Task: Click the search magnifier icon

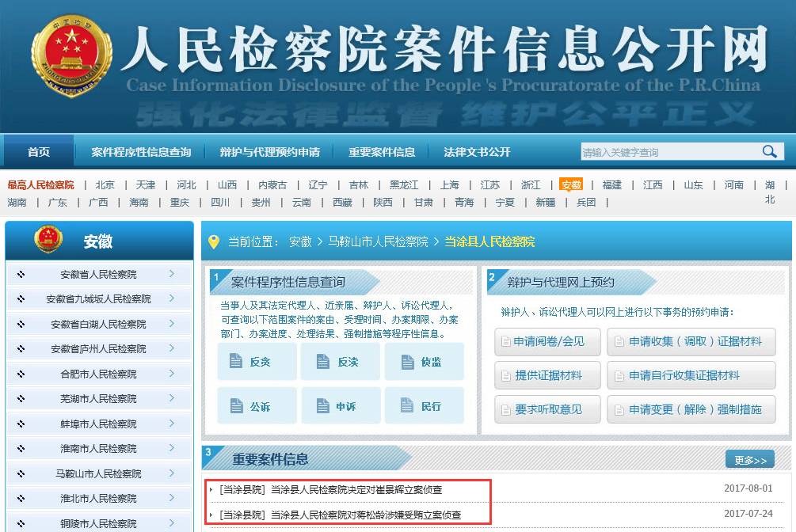Action: pos(767,150)
